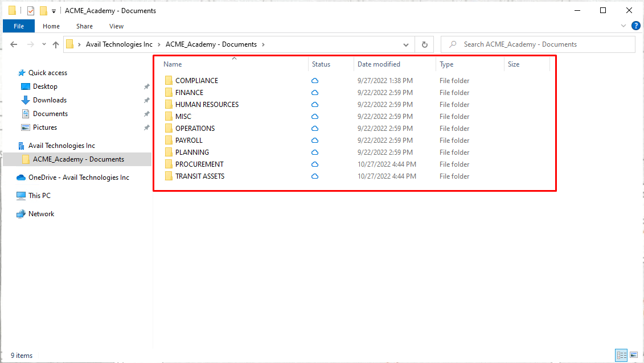644x363 pixels.
Task: Open the Recent locations dropdown arrow
Action: (44, 44)
